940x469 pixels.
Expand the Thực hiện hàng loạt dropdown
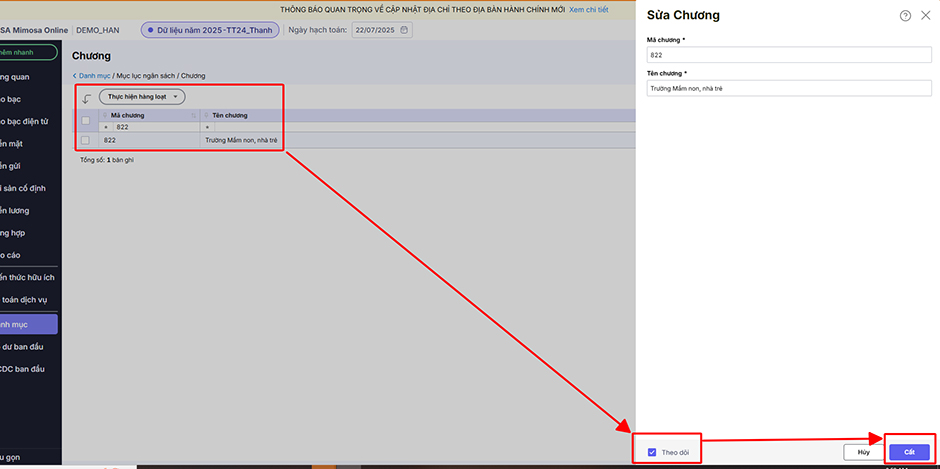[142, 97]
